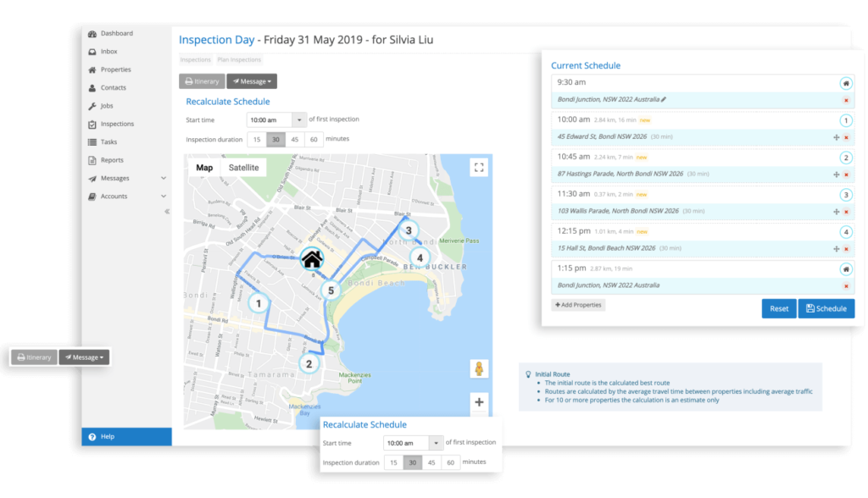Activate the Street View pegman
The image size is (868, 498).
[479, 368]
